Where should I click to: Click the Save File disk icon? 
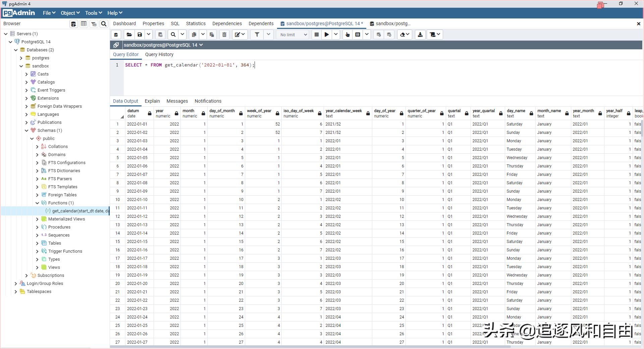tap(140, 35)
